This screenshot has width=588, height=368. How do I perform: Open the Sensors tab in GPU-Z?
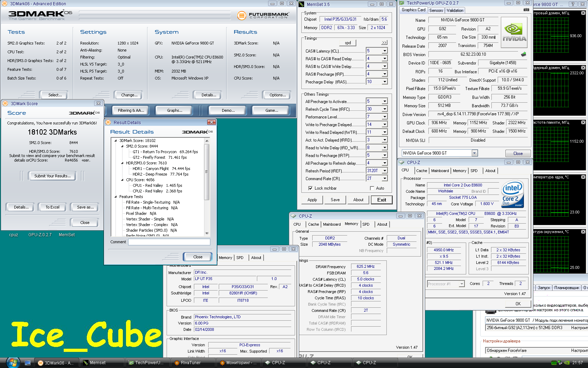436,11
